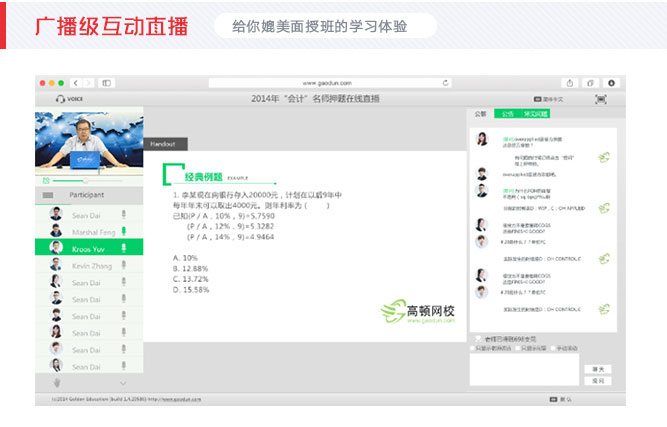Click Kevin Zhang's avatar
Image resolution: width=667 pixels, height=427 pixels.
pos(56,264)
